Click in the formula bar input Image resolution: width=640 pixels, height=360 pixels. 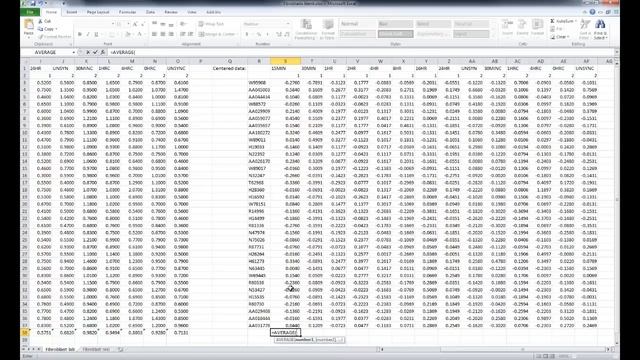pos(361,52)
